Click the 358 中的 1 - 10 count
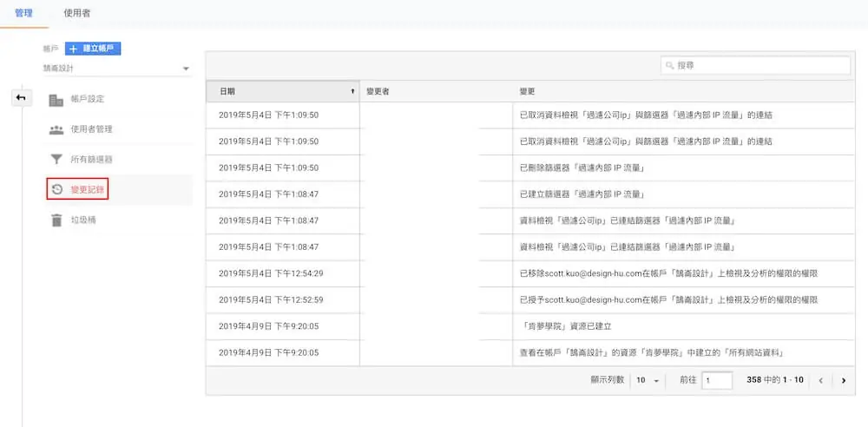This screenshot has width=868, height=427. click(774, 380)
